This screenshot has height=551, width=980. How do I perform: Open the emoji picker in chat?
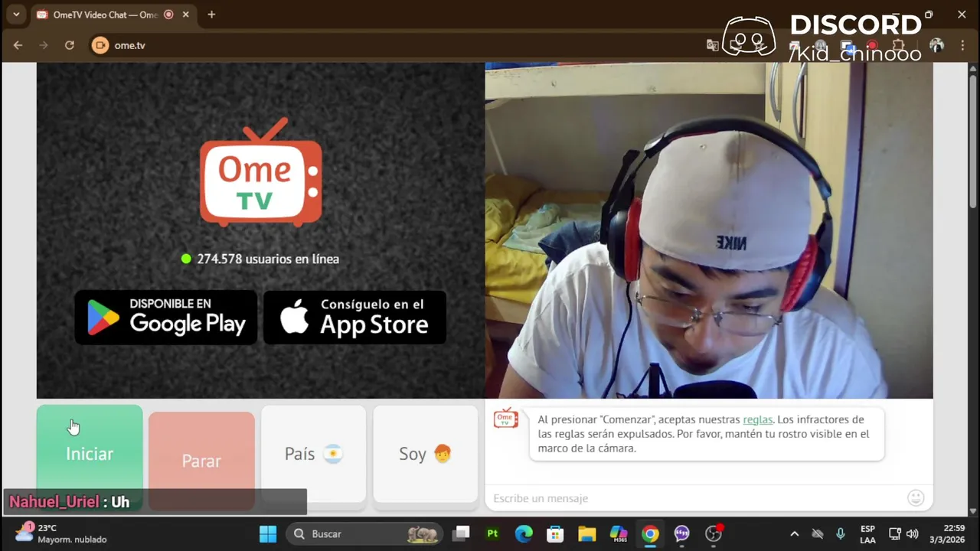click(916, 498)
